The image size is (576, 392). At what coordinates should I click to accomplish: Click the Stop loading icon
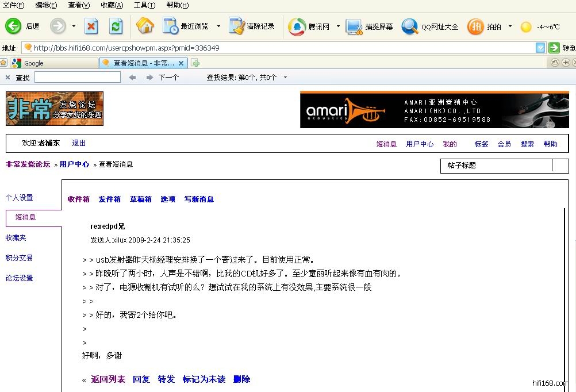pyautogui.click(x=91, y=26)
